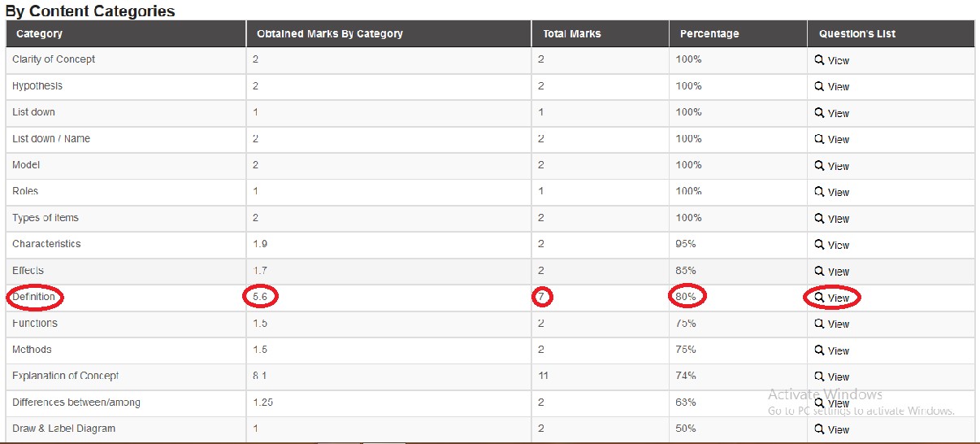The width and height of the screenshot is (980, 444).
Task: Click magnifier icon in Methods row
Action: point(819,350)
